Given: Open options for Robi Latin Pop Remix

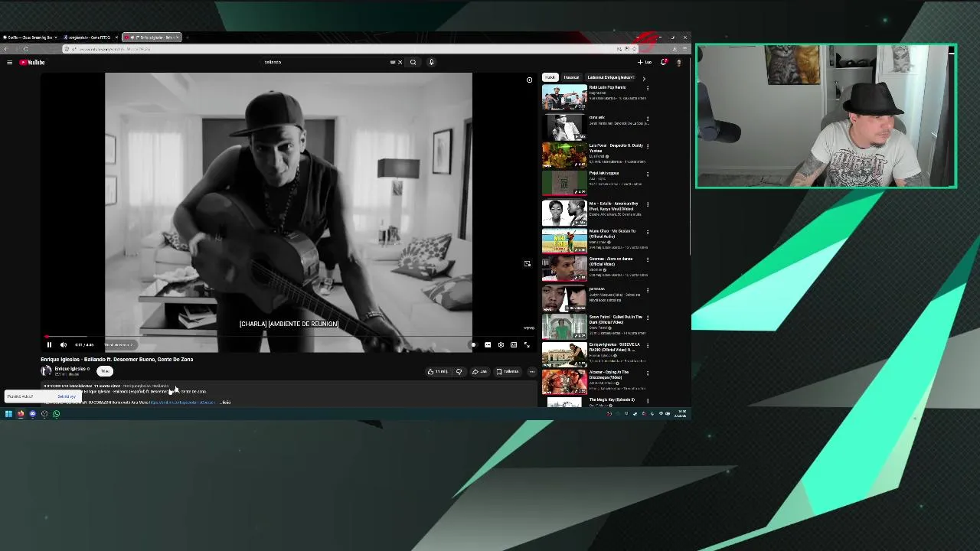Looking at the screenshot, I should click(x=648, y=88).
